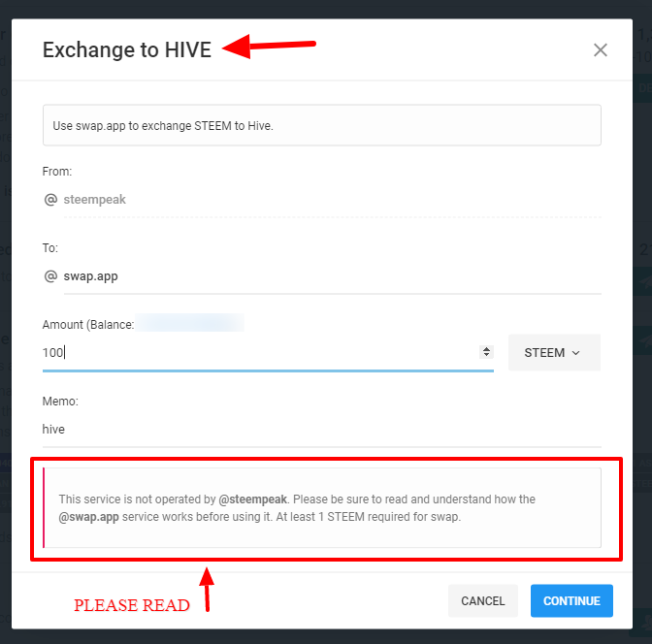Close the Exchange to HIVE dialog
The height and width of the screenshot is (644, 652).
coord(601,50)
